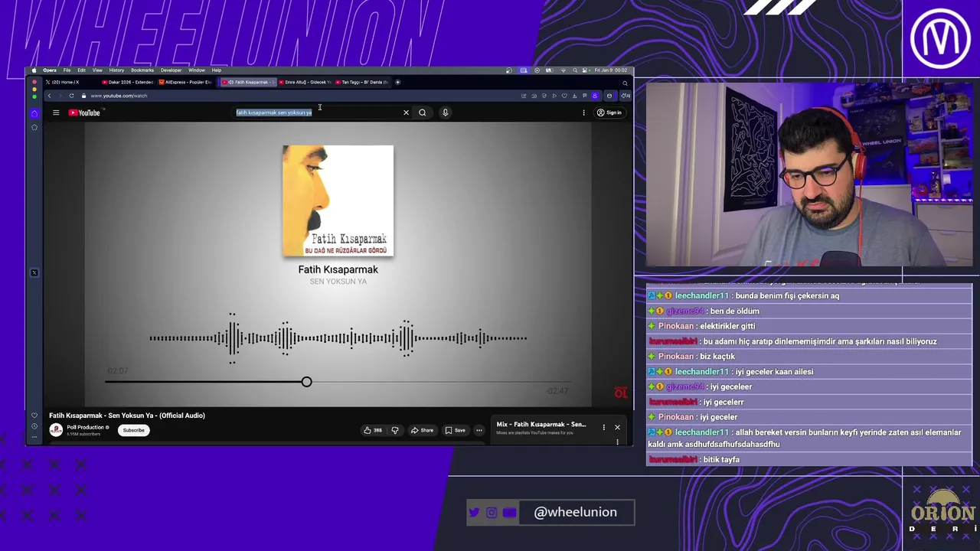
Task: Switch to the Tan Taşçı tab
Action: click(363, 82)
